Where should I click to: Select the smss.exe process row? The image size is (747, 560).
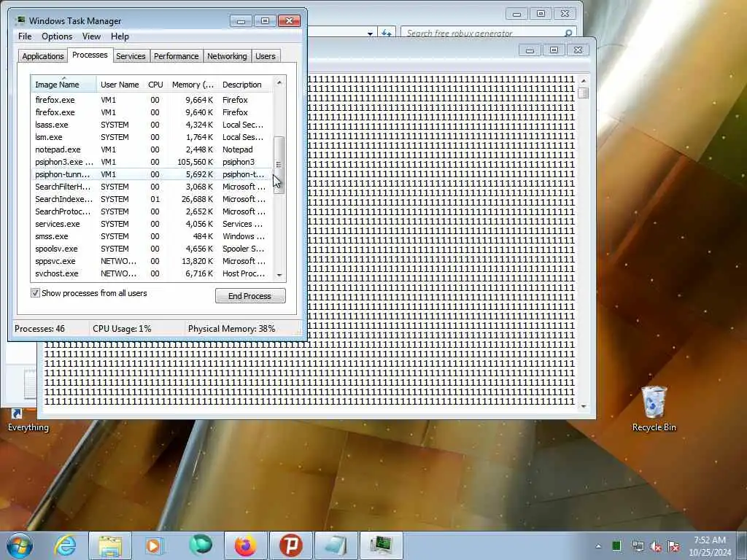152,236
